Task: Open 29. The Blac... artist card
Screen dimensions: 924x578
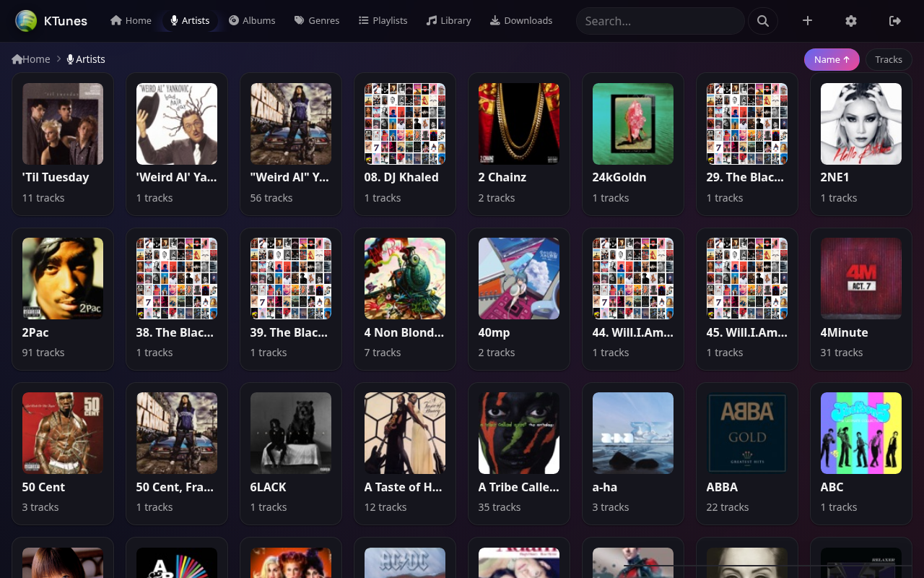Action: coord(747,144)
